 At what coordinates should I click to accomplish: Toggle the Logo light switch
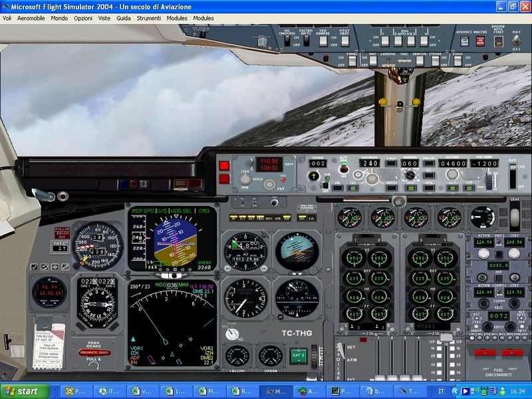pos(458,61)
